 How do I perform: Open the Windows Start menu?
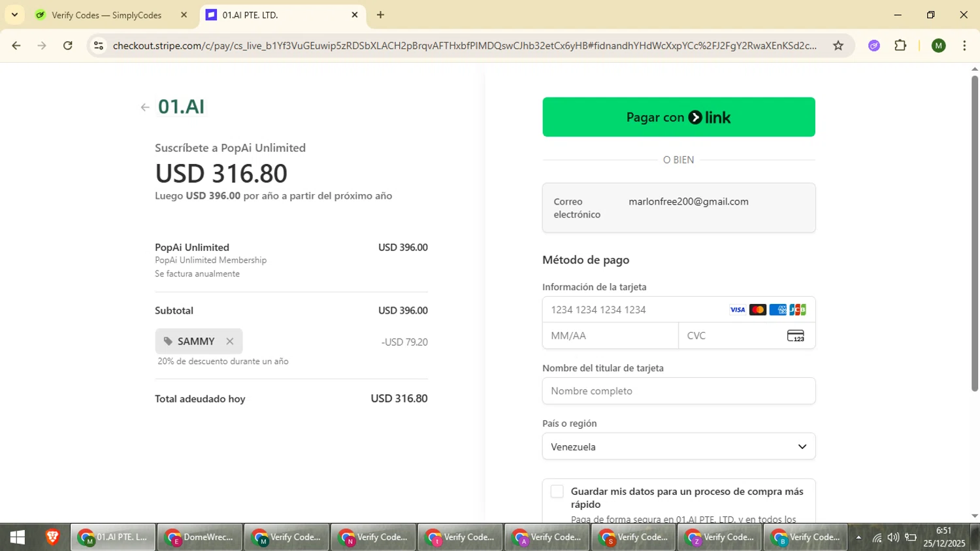coord(18,537)
